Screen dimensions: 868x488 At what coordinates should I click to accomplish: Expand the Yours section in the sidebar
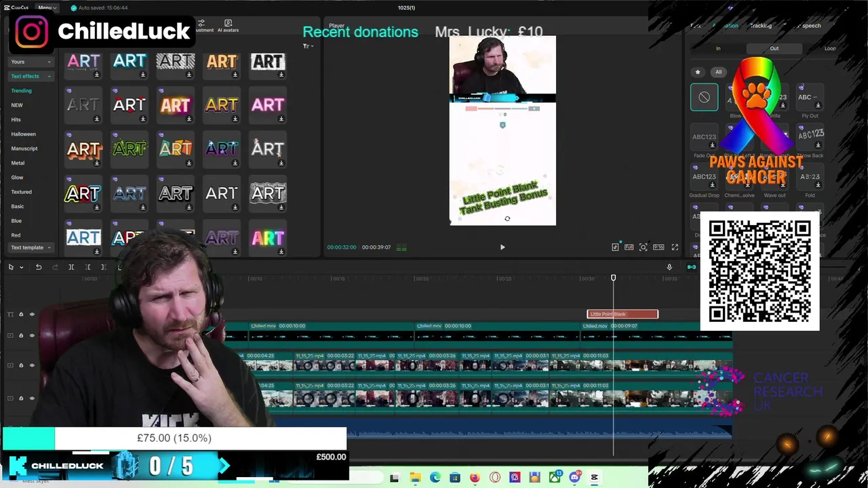31,62
